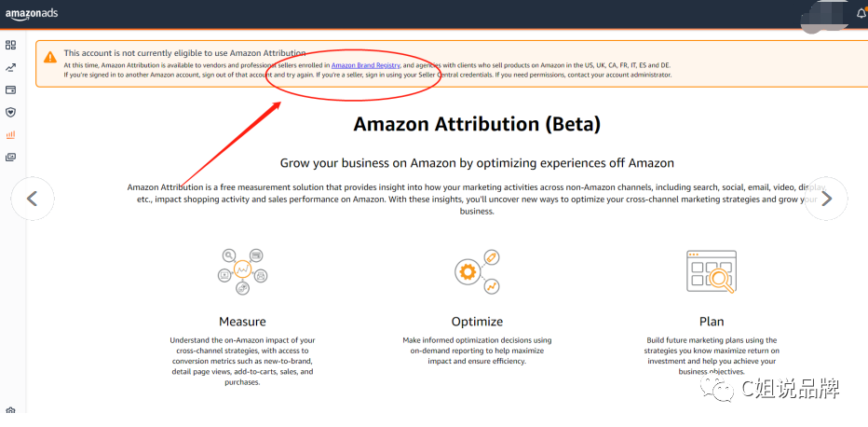Open the dashboard grid icon in sidebar
868x427 pixels.
(10, 46)
